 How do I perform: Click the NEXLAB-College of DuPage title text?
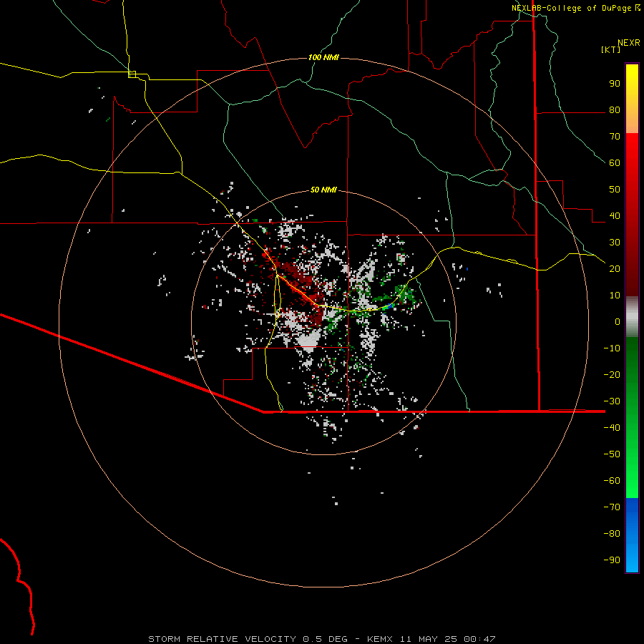click(x=571, y=8)
